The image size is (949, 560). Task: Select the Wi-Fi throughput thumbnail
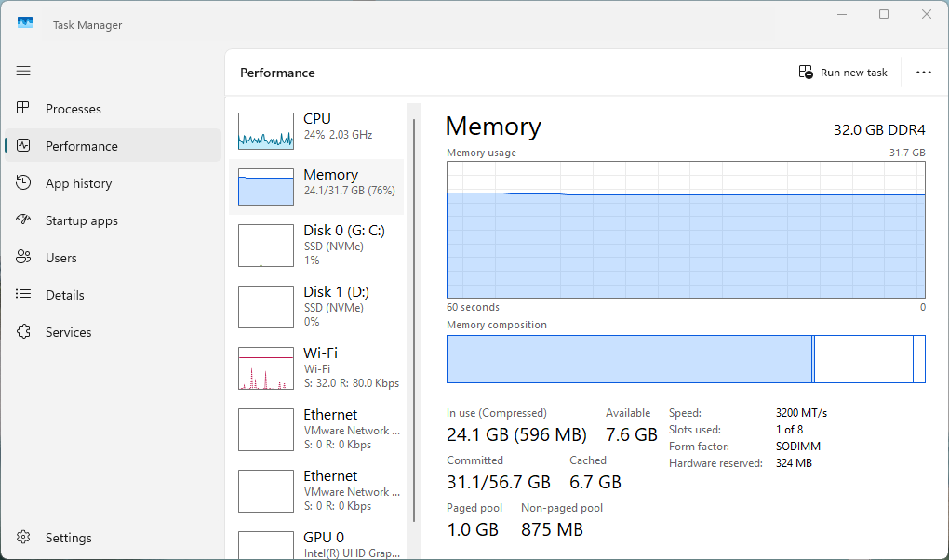tap(266, 368)
